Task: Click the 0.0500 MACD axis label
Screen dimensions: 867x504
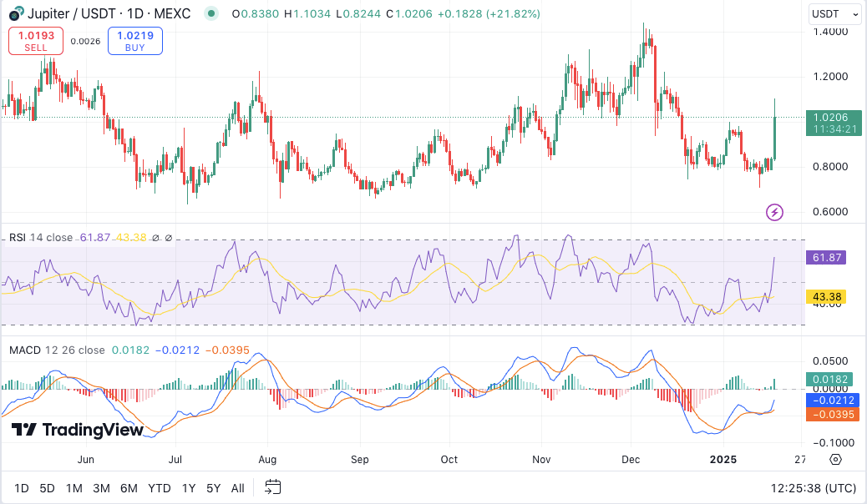Action: (830, 360)
